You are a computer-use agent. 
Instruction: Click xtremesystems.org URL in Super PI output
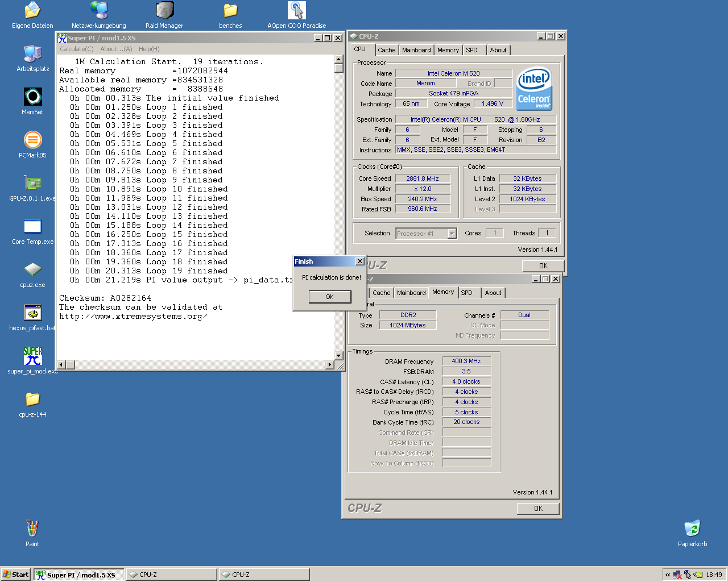pyautogui.click(x=133, y=316)
